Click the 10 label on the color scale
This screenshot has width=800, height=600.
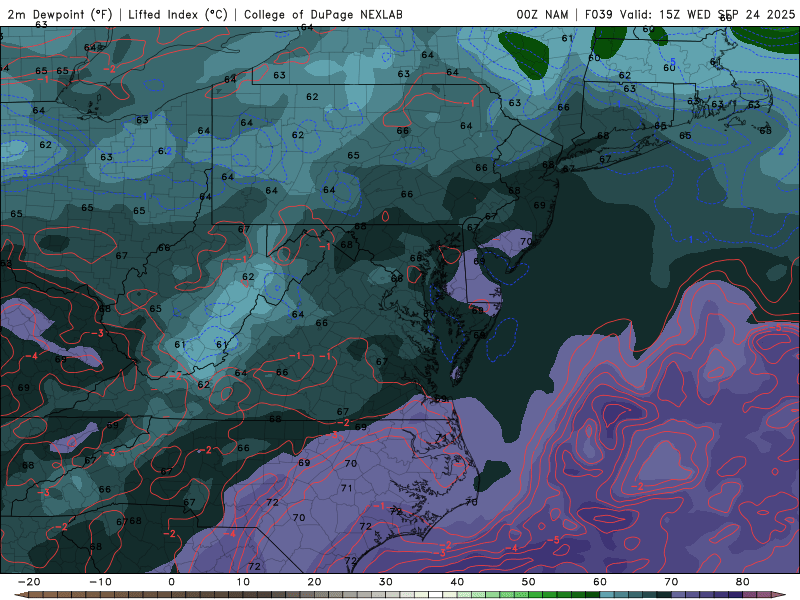point(243,582)
